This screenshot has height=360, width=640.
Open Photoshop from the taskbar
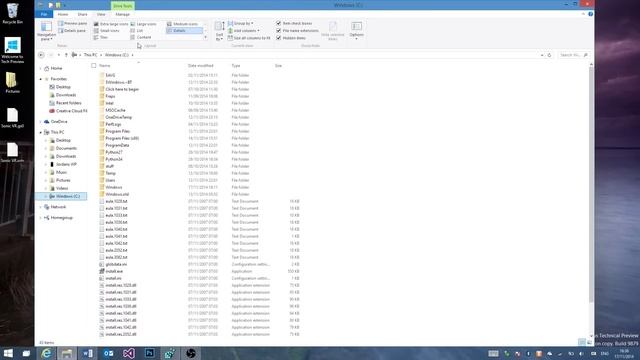coord(149,353)
